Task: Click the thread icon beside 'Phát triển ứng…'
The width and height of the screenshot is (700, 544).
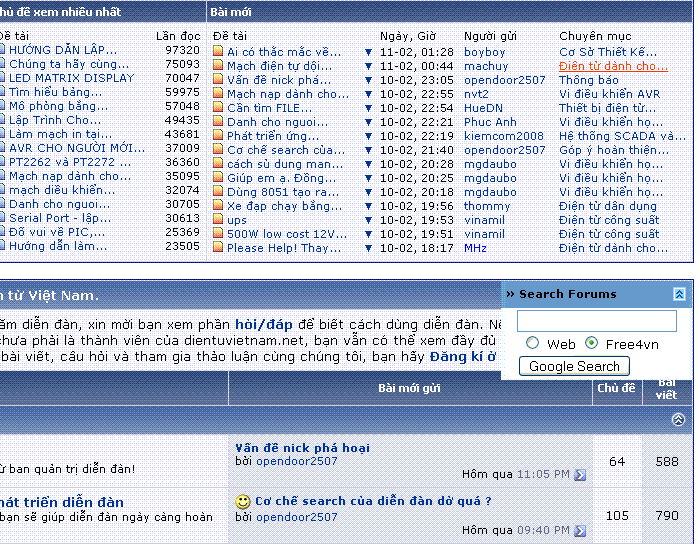Action: click(218, 135)
